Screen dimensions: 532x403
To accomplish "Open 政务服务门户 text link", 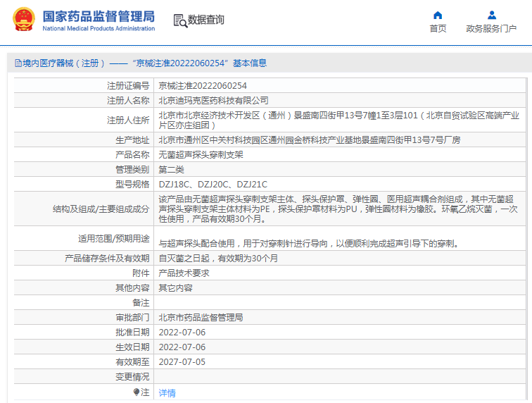I will (491, 29).
